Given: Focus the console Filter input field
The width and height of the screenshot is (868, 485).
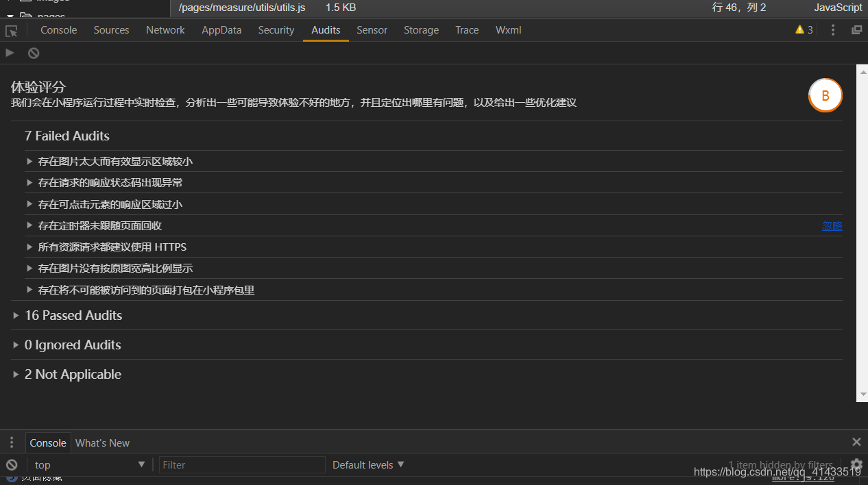Looking at the screenshot, I should click(x=242, y=464).
